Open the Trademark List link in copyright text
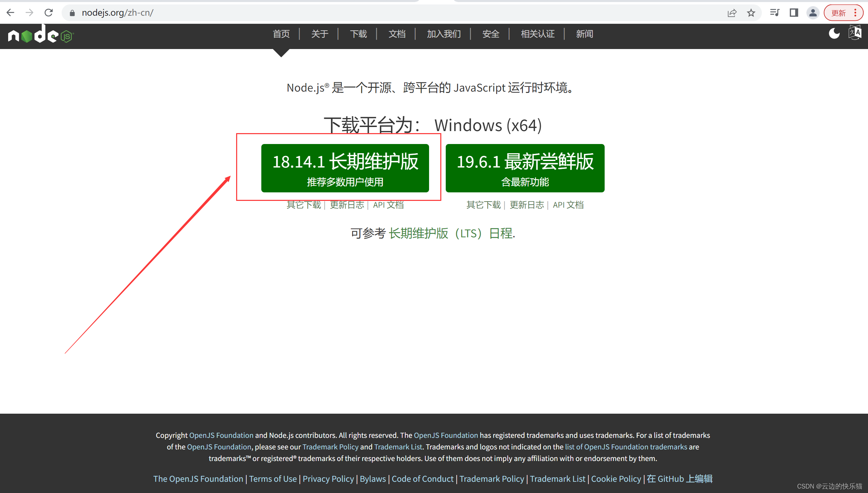The image size is (868, 493). click(x=398, y=447)
